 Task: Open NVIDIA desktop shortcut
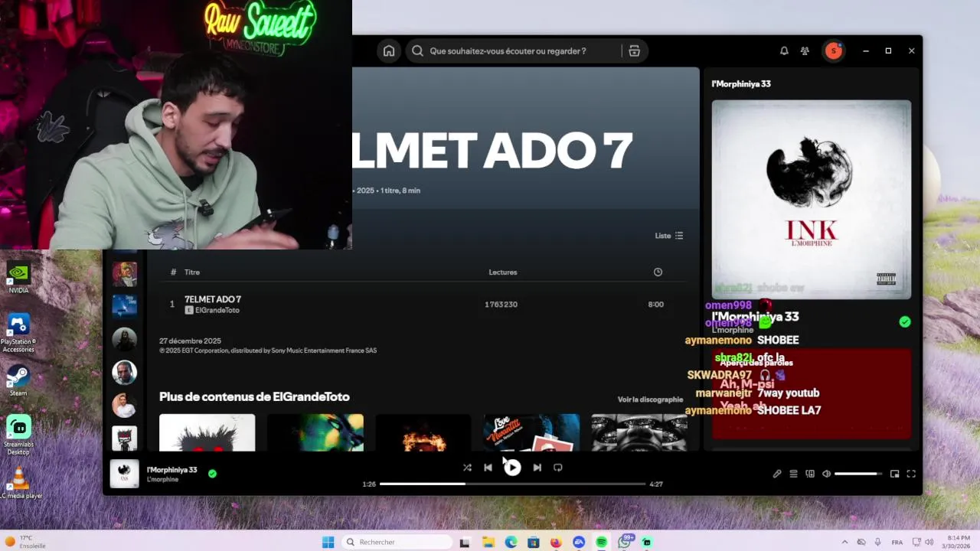coord(18,279)
